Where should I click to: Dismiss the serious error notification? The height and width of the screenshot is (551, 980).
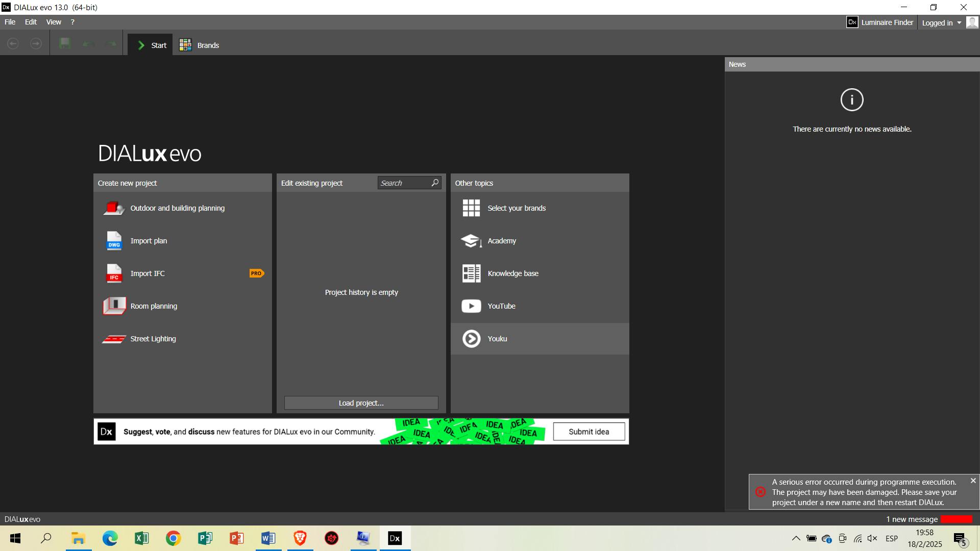coord(973,481)
